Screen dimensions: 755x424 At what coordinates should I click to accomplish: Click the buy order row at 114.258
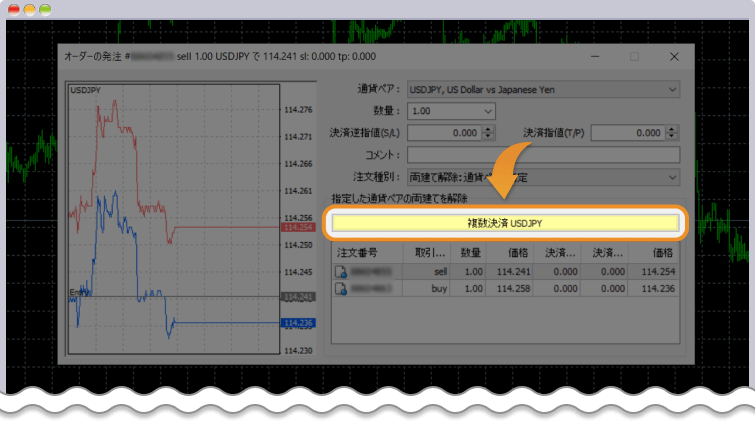coord(509,288)
